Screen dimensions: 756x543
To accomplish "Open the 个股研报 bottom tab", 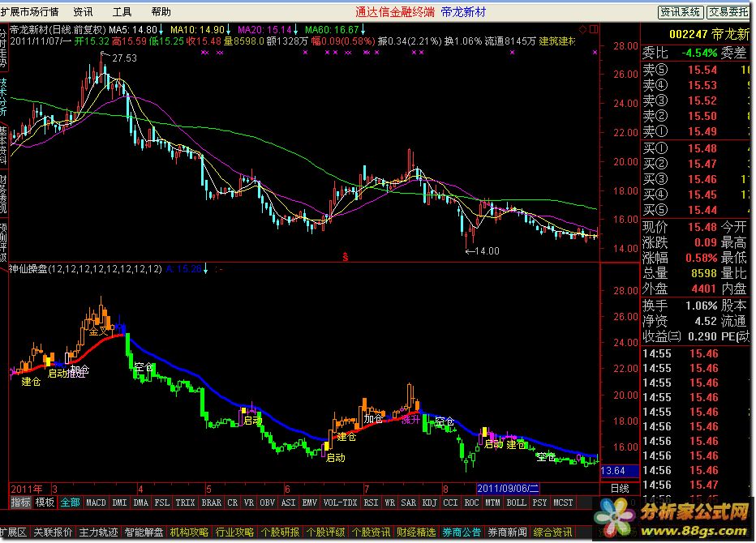I will [x=280, y=532].
